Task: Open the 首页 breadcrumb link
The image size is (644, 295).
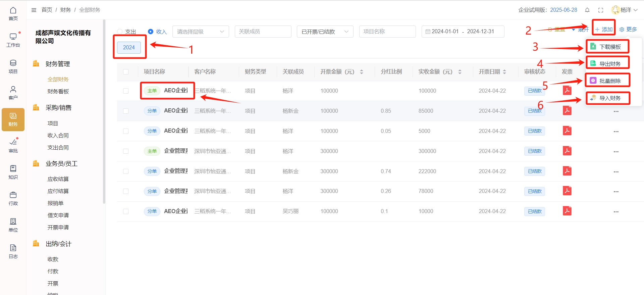Action: tap(47, 10)
